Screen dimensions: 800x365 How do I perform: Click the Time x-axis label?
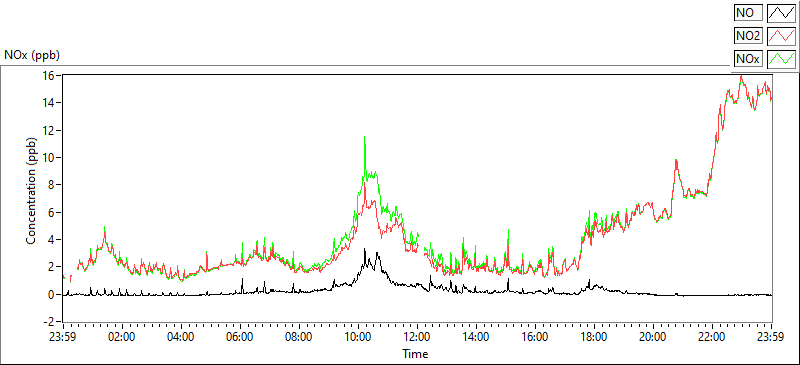pos(415,353)
